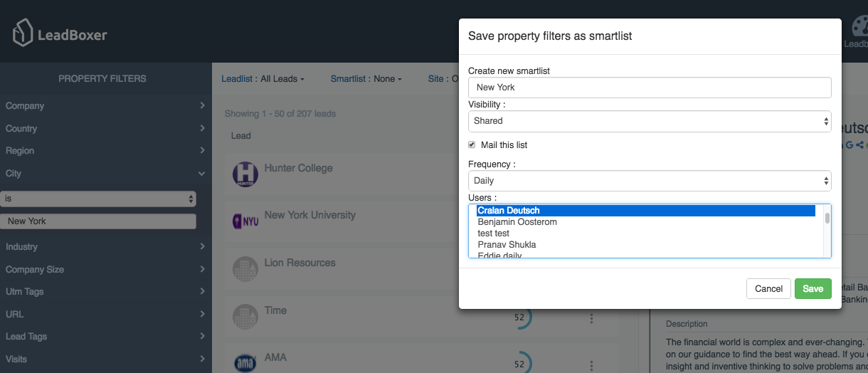
Task: Open the Leadlist All Leads menu
Action: click(263, 79)
